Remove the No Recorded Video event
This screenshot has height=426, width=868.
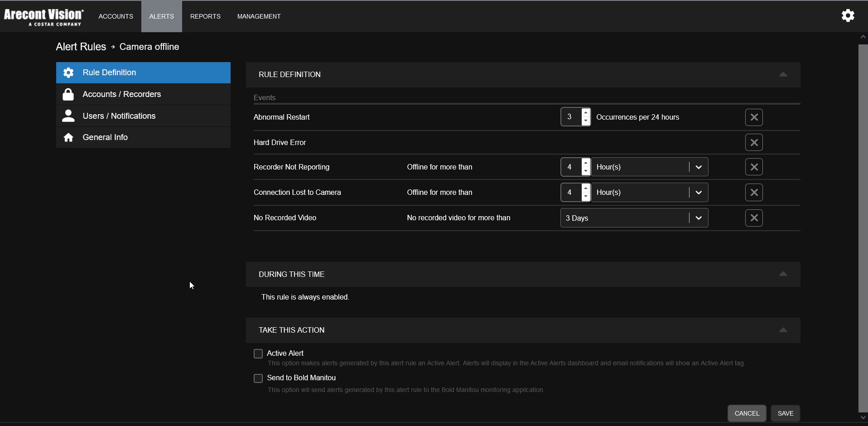pyautogui.click(x=754, y=218)
